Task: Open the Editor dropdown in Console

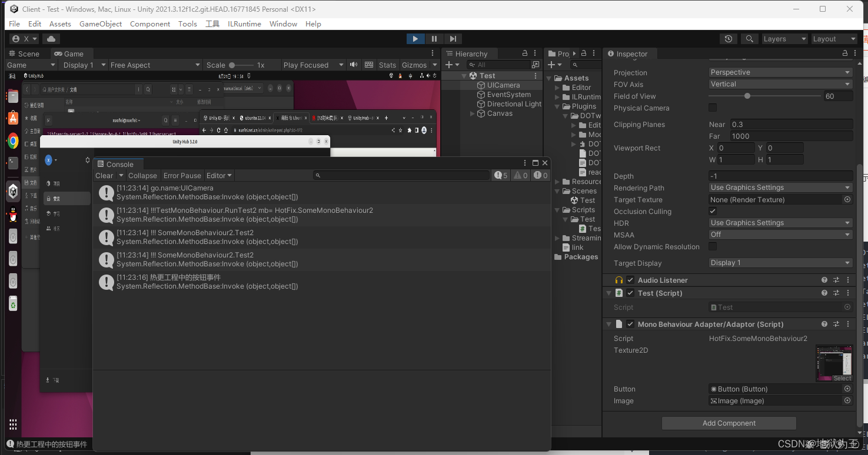Action: point(219,175)
